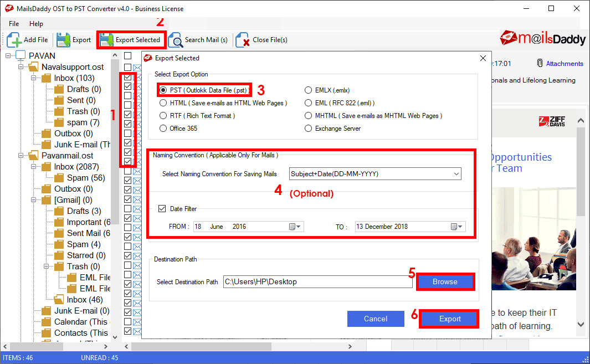The width and height of the screenshot is (590, 364).
Task: Click the Close File(s) icon
Action: pyautogui.click(x=242, y=40)
